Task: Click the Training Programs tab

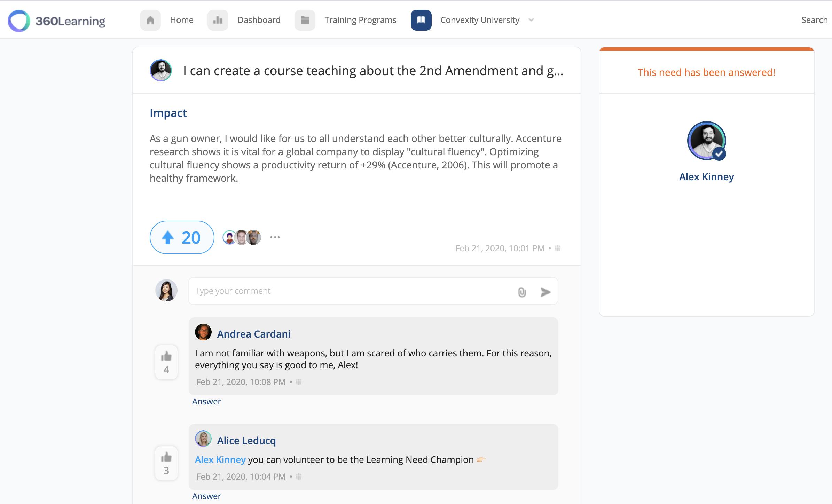Action: pos(360,19)
